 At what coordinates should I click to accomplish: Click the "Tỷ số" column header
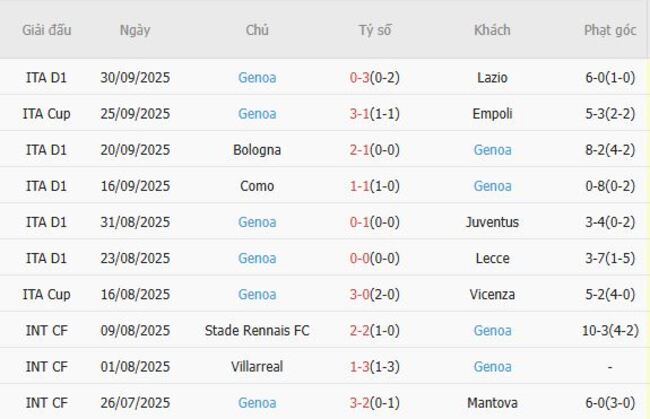pos(375,30)
